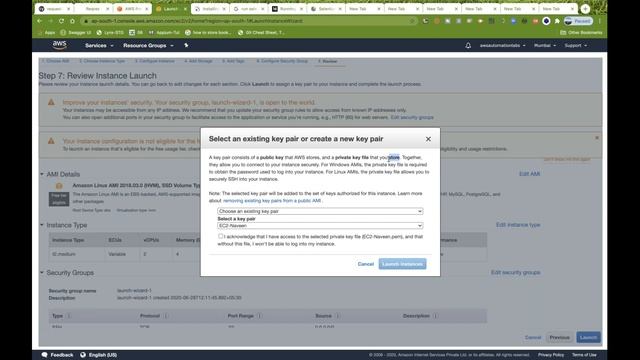This screenshot has height=360, width=640.
Task: Click the info icon beside Source column
Action: (337, 316)
